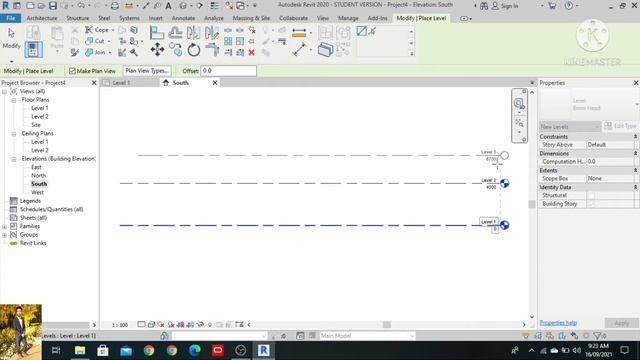Open the Main Model dropdown in status bar
The image size is (640, 360).
367,336
